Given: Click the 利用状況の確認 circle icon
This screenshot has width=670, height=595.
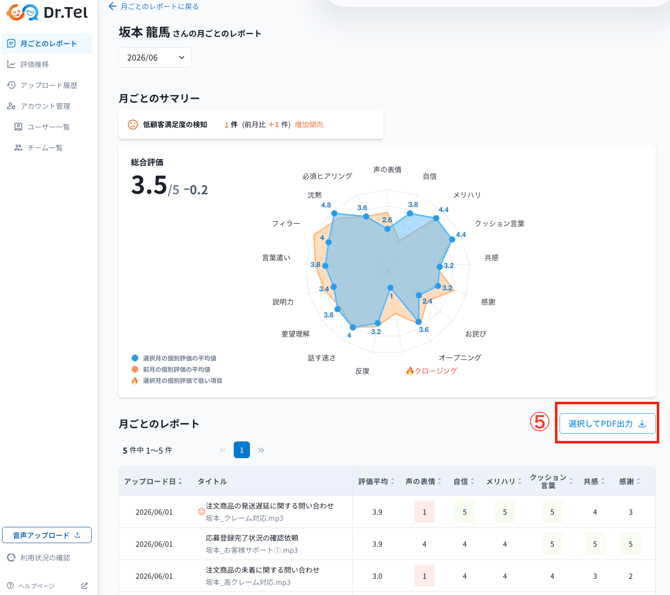Looking at the screenshot, I should click(x=11, y=557).
